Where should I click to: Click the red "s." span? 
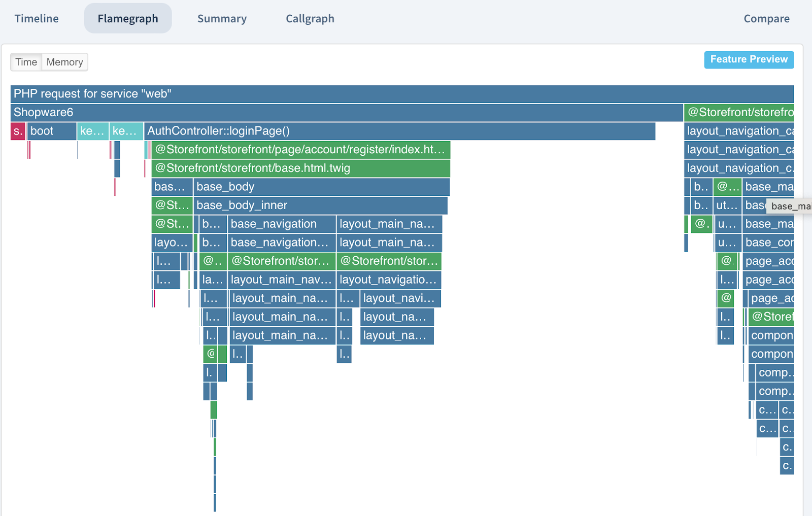[18, 131]
